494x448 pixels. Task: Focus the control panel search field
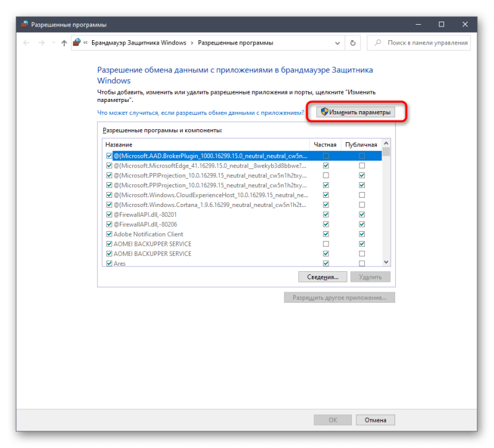(x=419, y=43)
